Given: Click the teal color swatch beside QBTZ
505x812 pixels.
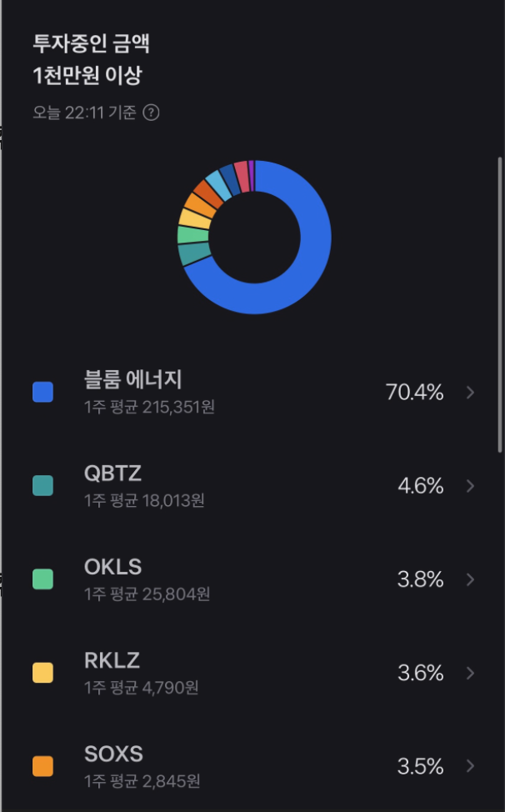Looking at the screenshot, I should point(42,485).
